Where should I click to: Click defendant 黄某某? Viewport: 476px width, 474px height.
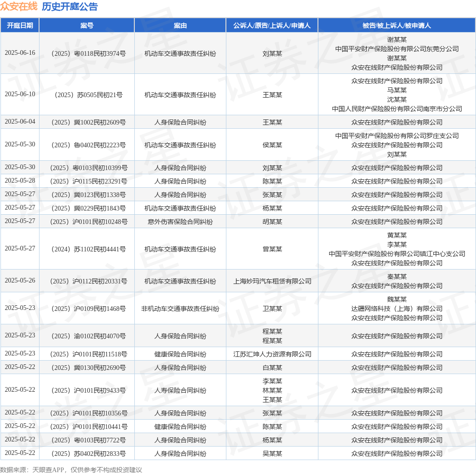coord(397,235)
